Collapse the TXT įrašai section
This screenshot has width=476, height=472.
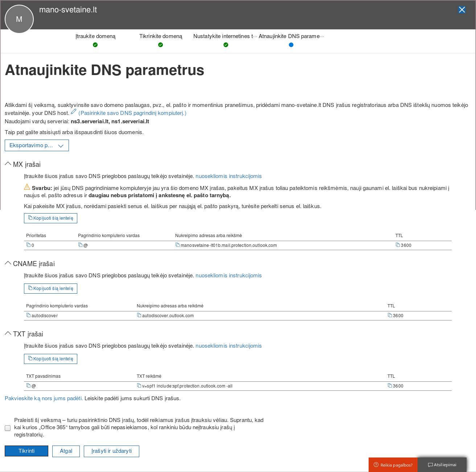tap(8, 334)
